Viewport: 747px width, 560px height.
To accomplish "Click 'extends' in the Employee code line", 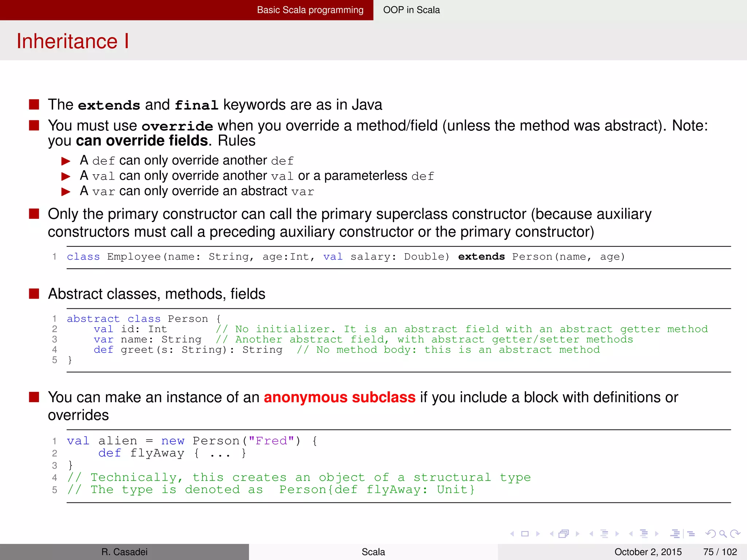I will point(481,257).
